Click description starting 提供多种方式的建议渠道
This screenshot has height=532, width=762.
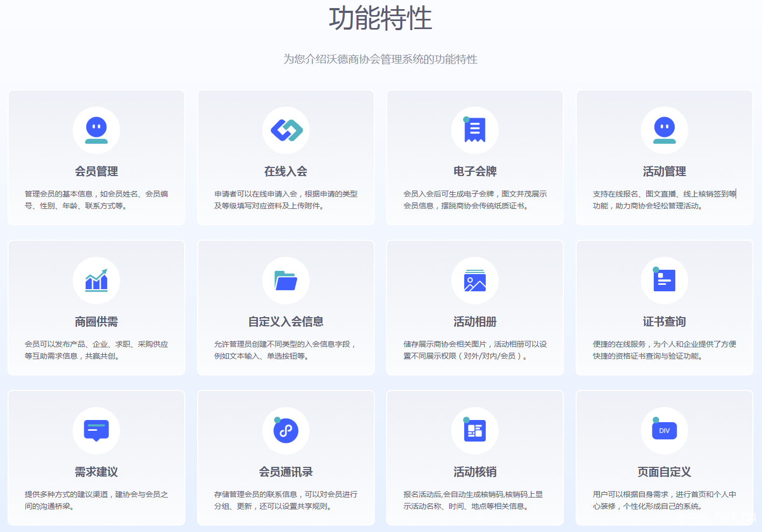point(96,500)
